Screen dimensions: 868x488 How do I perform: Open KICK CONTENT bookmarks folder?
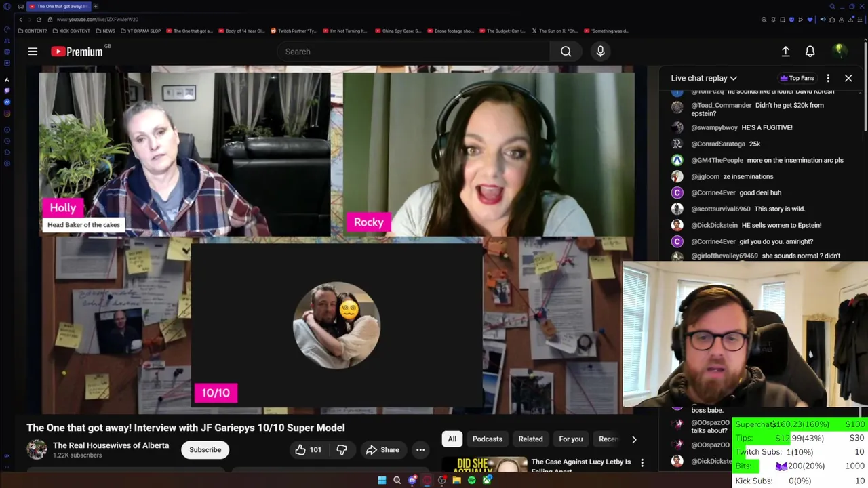click(x=71, y=30)
